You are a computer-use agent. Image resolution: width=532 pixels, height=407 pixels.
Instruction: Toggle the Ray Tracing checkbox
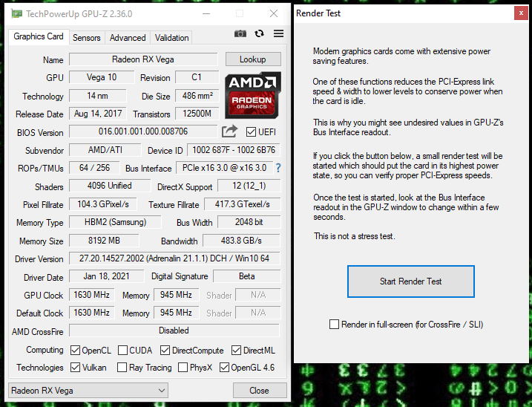122,367
